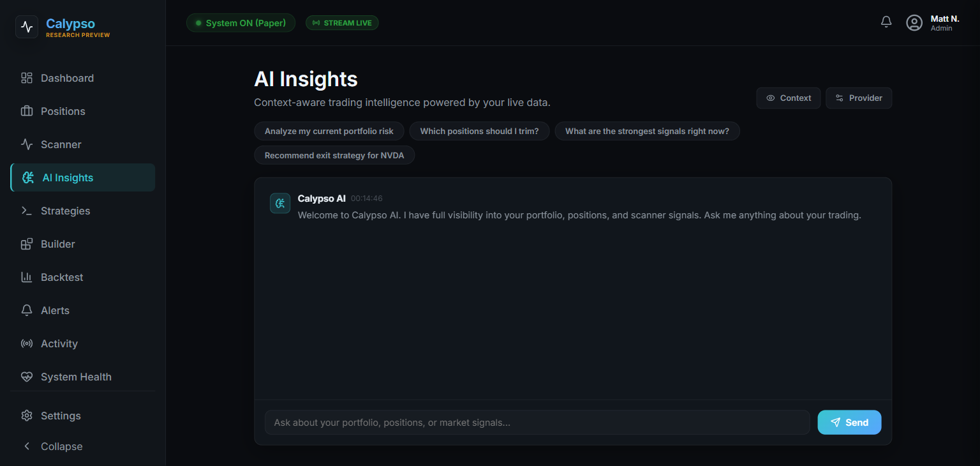Click the Strategies terminal icon
Viewport: 980px width, 466px height.
26,211
